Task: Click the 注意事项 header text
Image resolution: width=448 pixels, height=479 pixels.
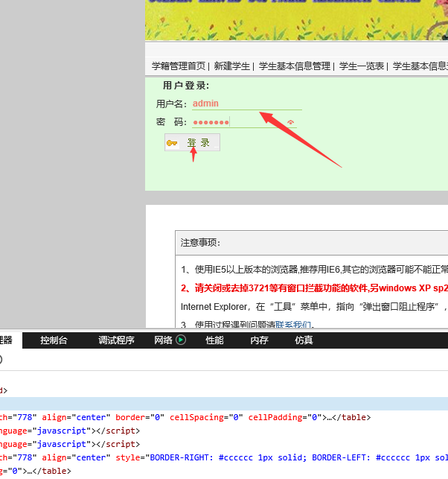Action: 200,243
